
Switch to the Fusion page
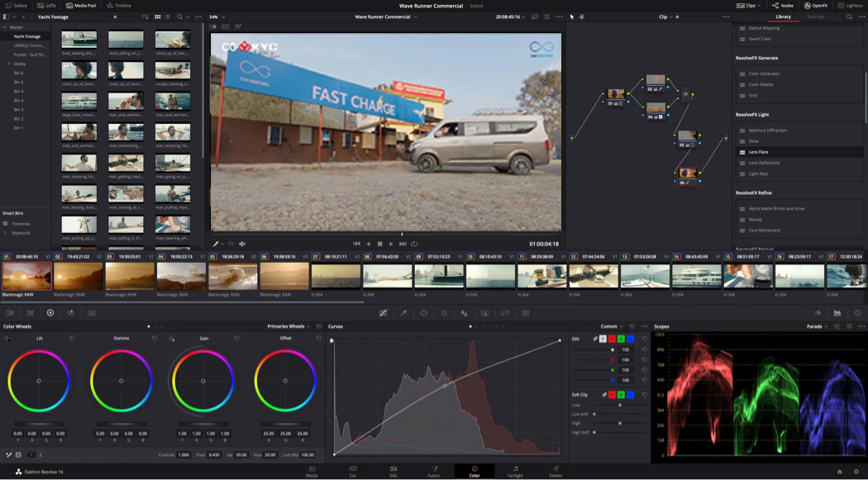tap(433, 471)
